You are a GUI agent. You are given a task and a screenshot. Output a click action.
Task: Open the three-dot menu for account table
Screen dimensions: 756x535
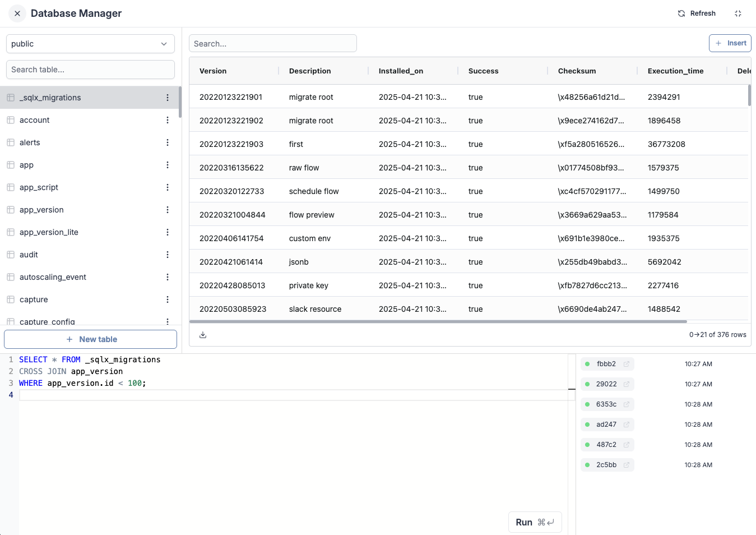pyautogui.click(x=168, y=120)
